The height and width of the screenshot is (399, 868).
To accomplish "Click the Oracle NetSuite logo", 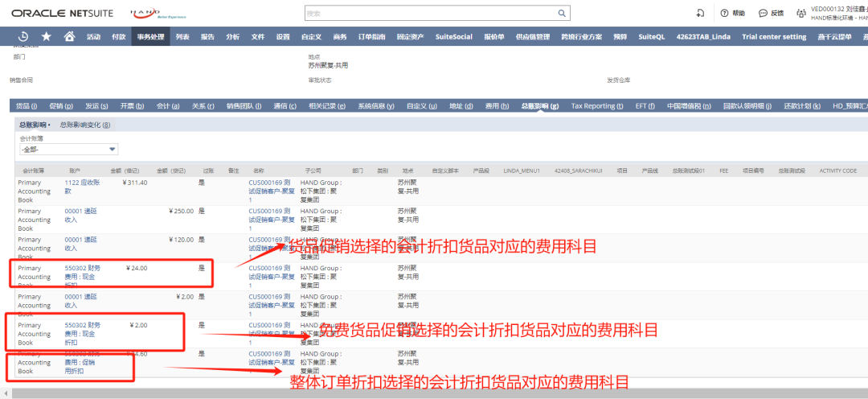I will click(x=63, y=13).
